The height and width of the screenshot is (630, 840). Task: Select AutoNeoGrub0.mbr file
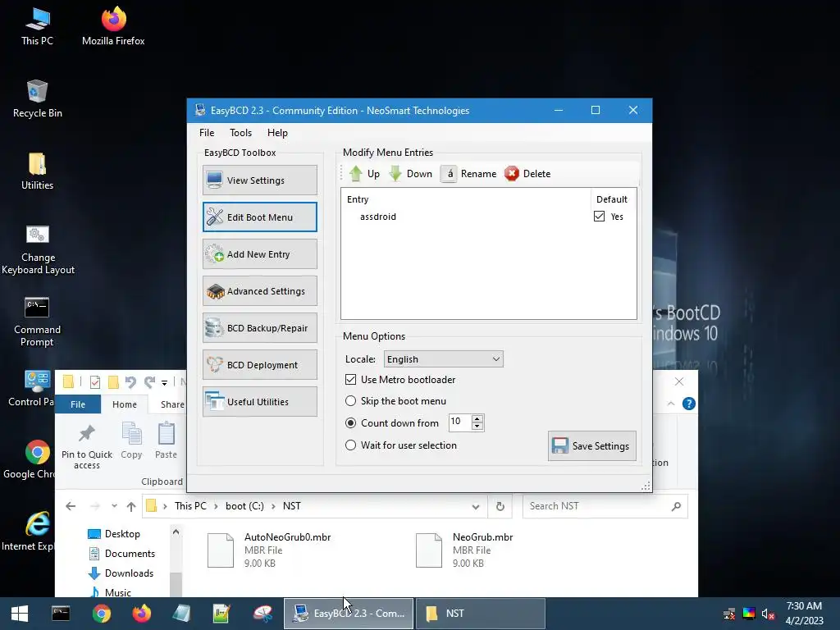pyautogui.click(x=269, y=550)
